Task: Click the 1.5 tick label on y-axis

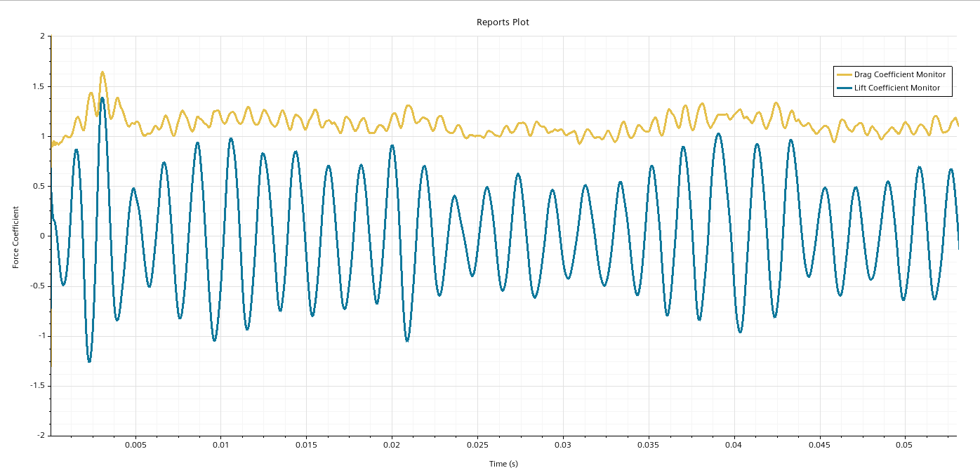Action: [39, 86]
